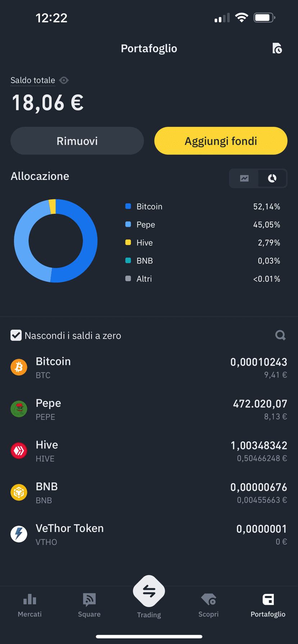The width and height of the screenshot is (298, 644).
Task: Open the Mercati tab
Action: coord(30,606)
